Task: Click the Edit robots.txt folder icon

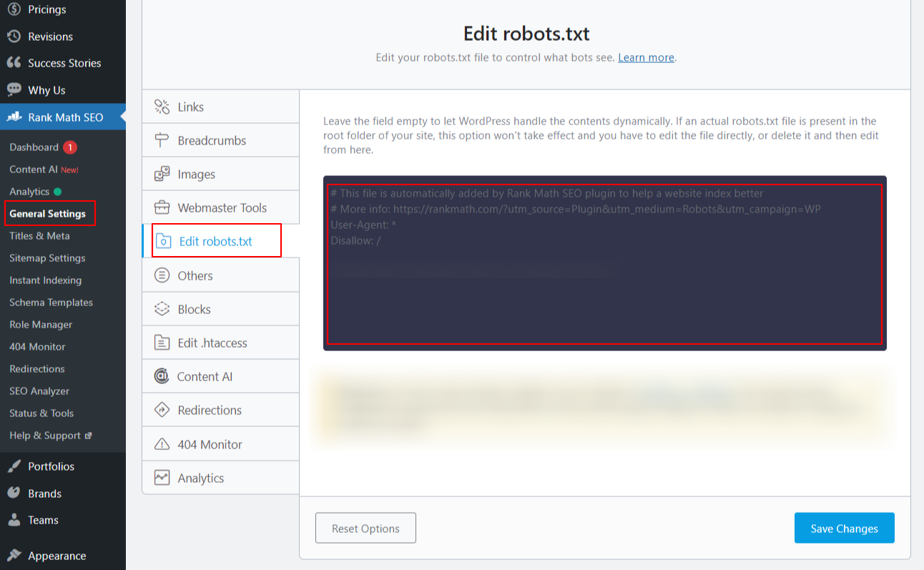Action: [164, 241]
